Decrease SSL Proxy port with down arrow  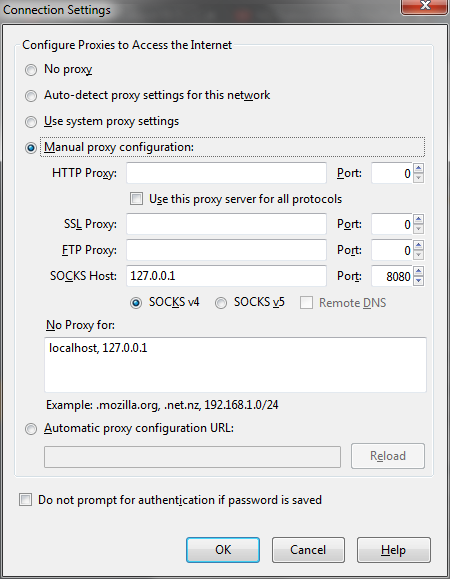[x=418, y=229]
